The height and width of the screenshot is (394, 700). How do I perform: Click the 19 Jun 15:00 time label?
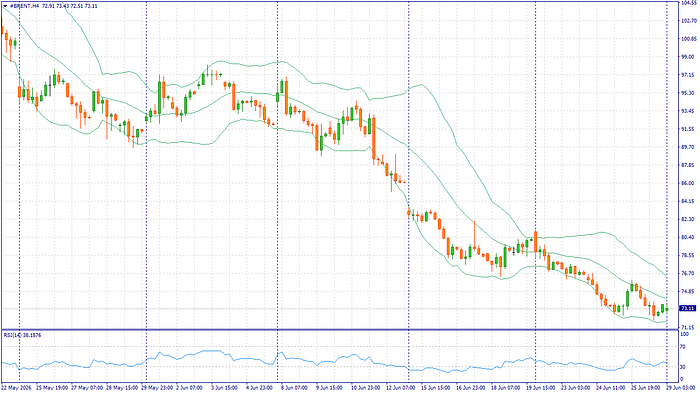(x=541, y=388)
